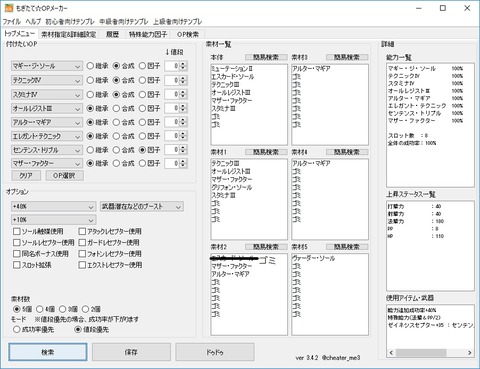Click price field of マギー・ジ・ソール row

tap(172, 66)
